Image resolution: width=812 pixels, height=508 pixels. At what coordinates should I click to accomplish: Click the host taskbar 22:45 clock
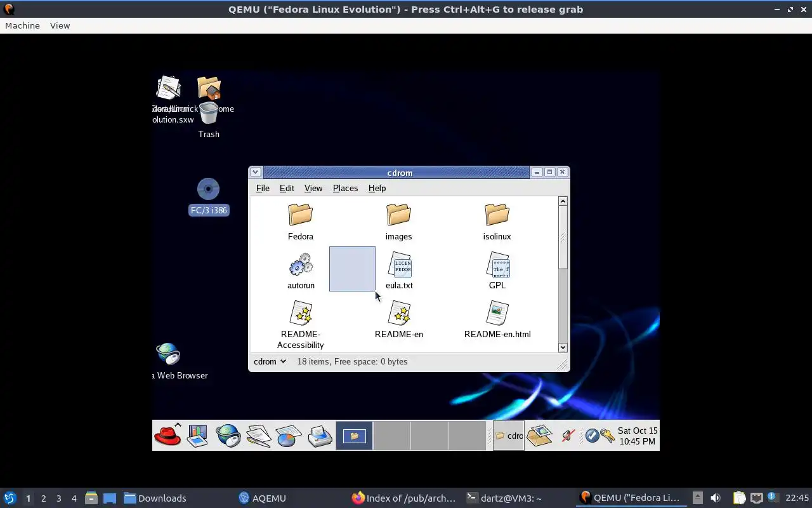tap(797, 498)
